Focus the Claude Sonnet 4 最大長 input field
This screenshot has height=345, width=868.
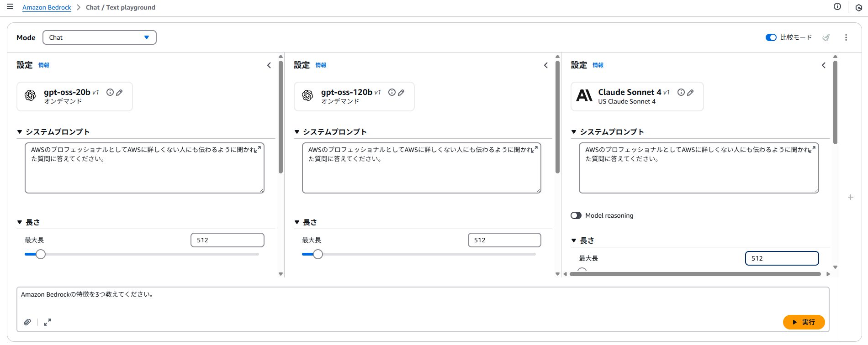pyautogui.click(x=782, y=258)
